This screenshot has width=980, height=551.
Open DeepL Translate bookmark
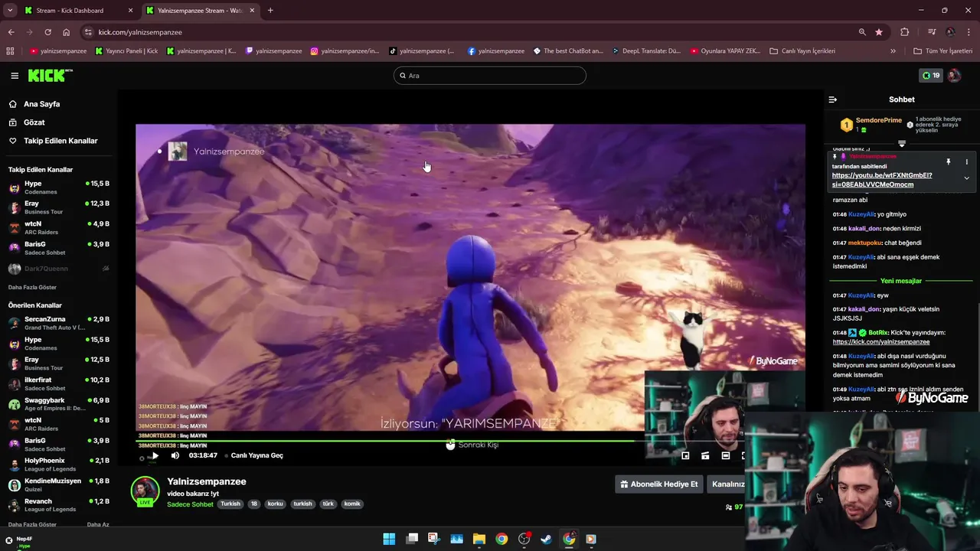646,51
